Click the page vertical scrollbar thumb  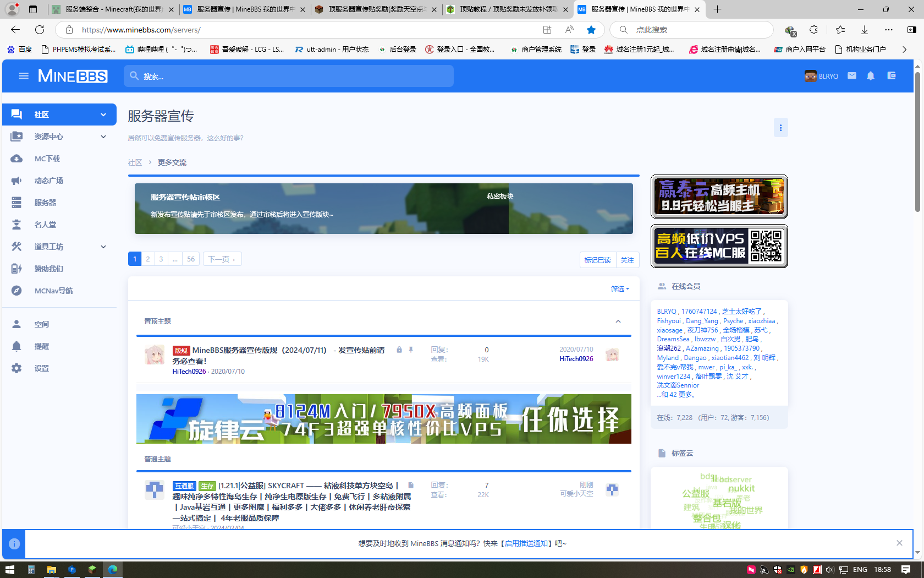coord(917,141)
